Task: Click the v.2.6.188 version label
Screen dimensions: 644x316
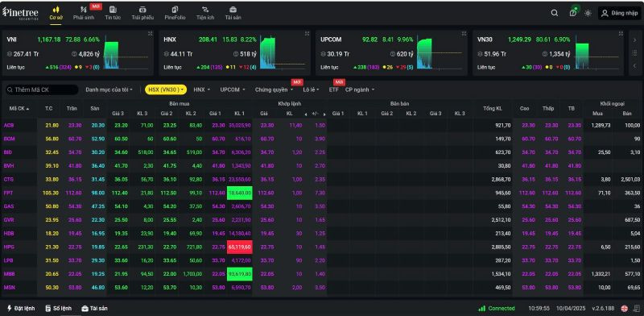Action: [603, 308]
